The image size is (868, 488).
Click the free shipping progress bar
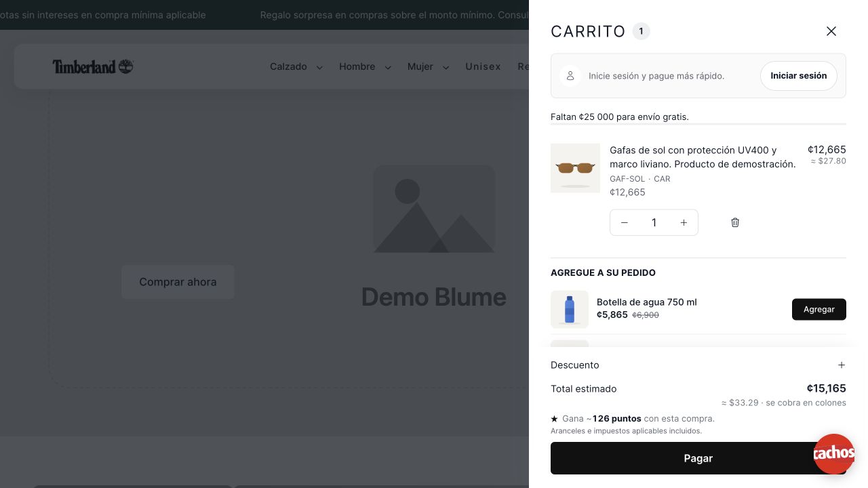tap(698, 124)
